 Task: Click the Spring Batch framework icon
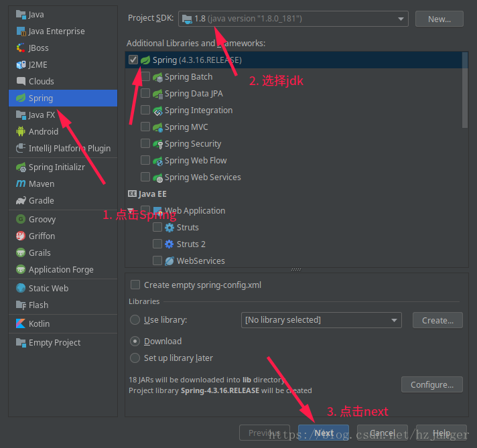pyautogui.click(x=157, y=77)
